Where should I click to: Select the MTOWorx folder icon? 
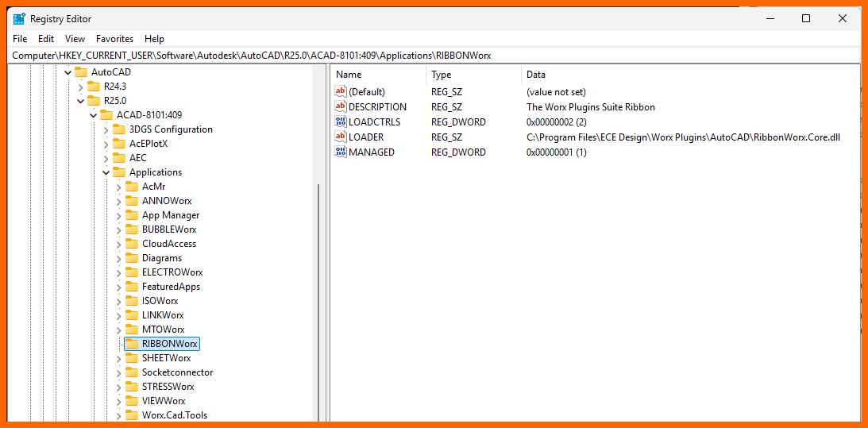(132, 330)
